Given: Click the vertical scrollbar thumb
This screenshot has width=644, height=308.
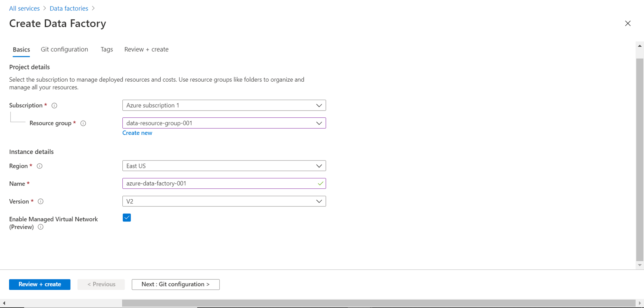Looking at the screenshot, I should pyautogui.click(x=640, y=160).
